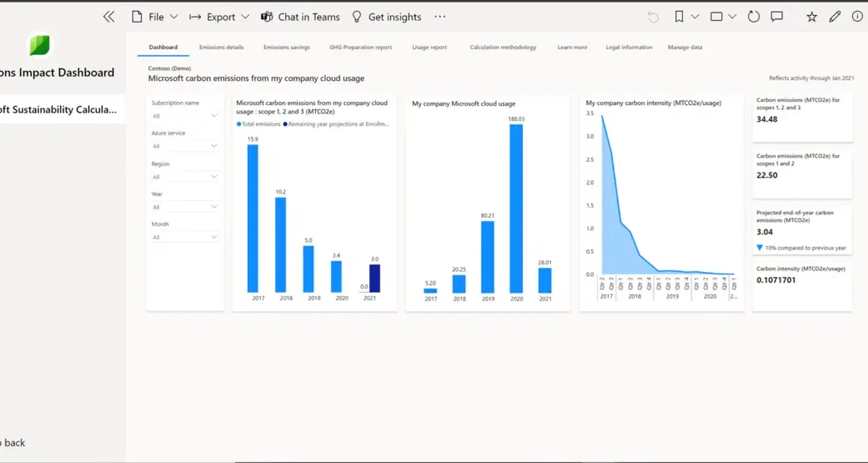Click the Info icon at top right

coord(857,16)
